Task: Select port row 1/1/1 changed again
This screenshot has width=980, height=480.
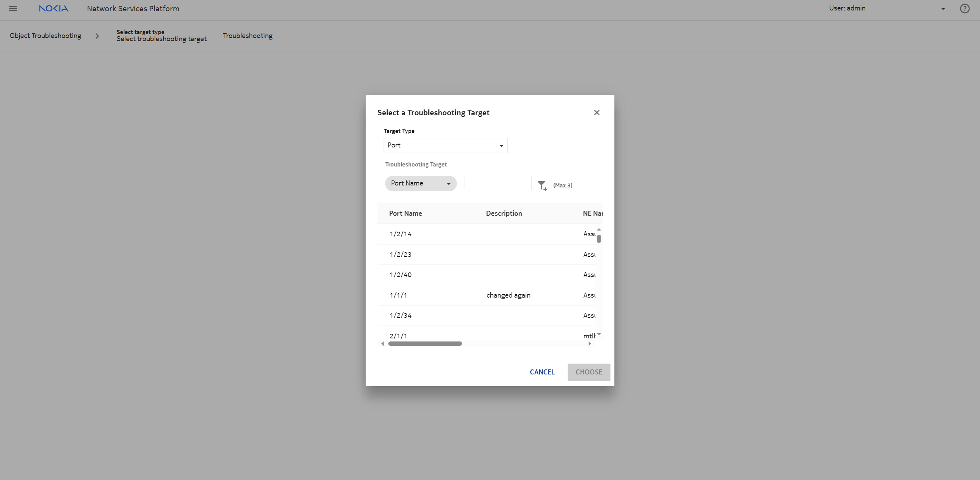Action: coord(486,295)
